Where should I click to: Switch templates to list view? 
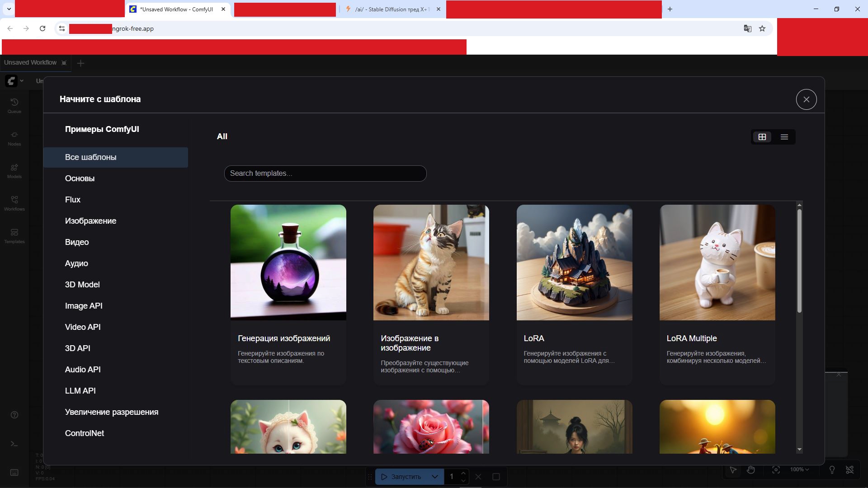784,137
